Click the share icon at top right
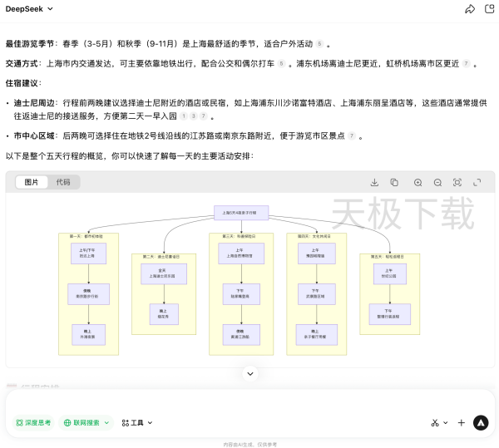499x448 pixels. pyautogui.click(x=470, y=9)
